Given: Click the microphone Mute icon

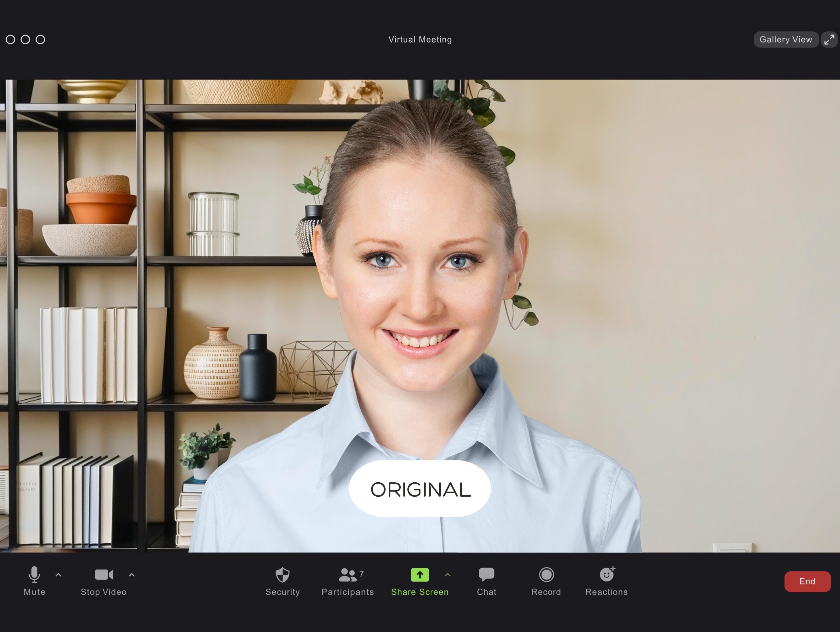Looking at the screenshot, I should (x=34, y=574).
